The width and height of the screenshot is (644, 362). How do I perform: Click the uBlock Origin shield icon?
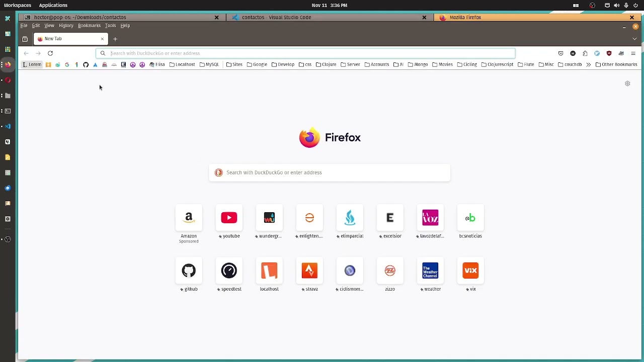609,53
